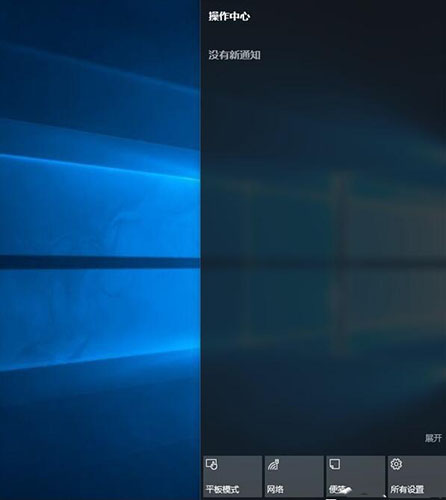This screenshot has height=500, width=446.
Task: Click the 平板模式 text label
Action: [x=222, y=489]
